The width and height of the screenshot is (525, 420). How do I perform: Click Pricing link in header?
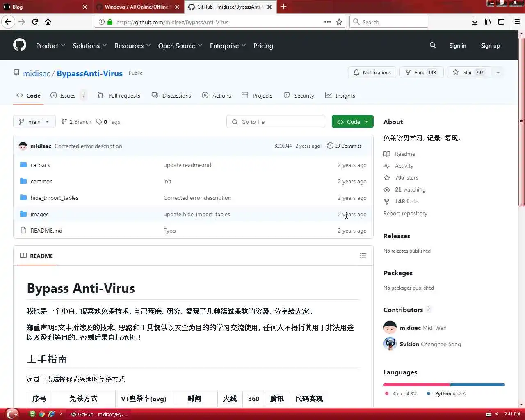point(263,46)
